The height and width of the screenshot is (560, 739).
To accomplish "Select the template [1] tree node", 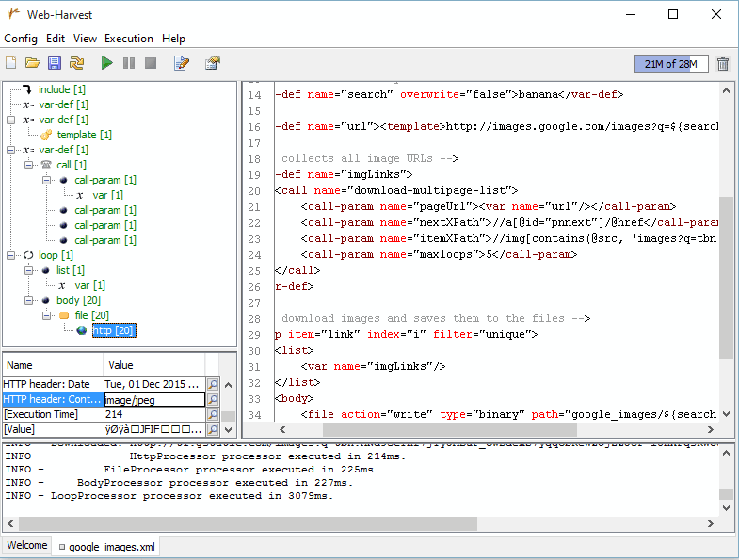I will pos(85,135).
